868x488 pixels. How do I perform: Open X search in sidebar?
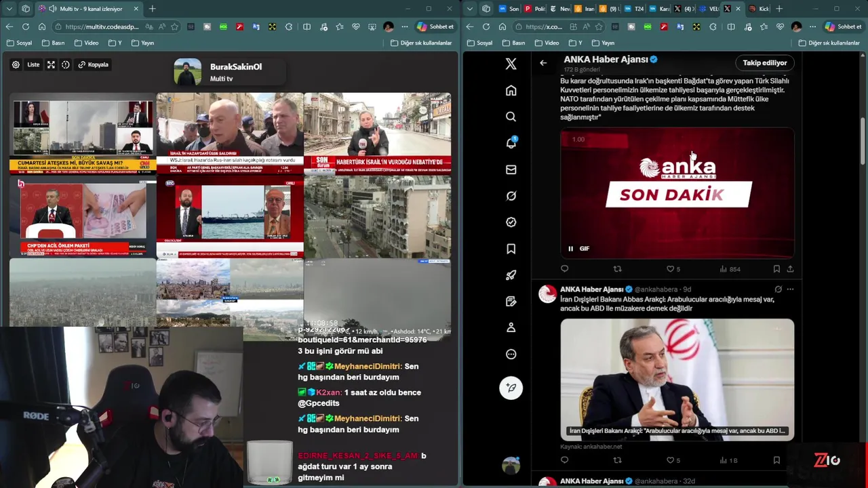tap(511, 117)
